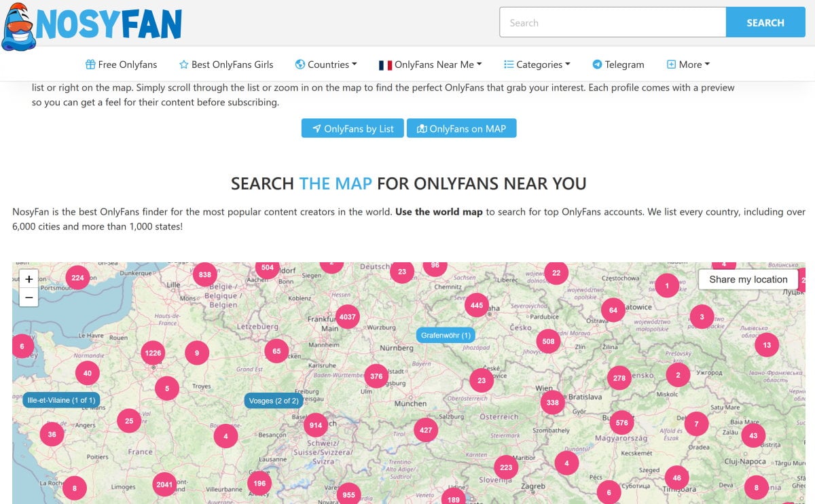815x504 pixels.
Task: Select the 1226 cluster marker
Action: coord(153,353)
